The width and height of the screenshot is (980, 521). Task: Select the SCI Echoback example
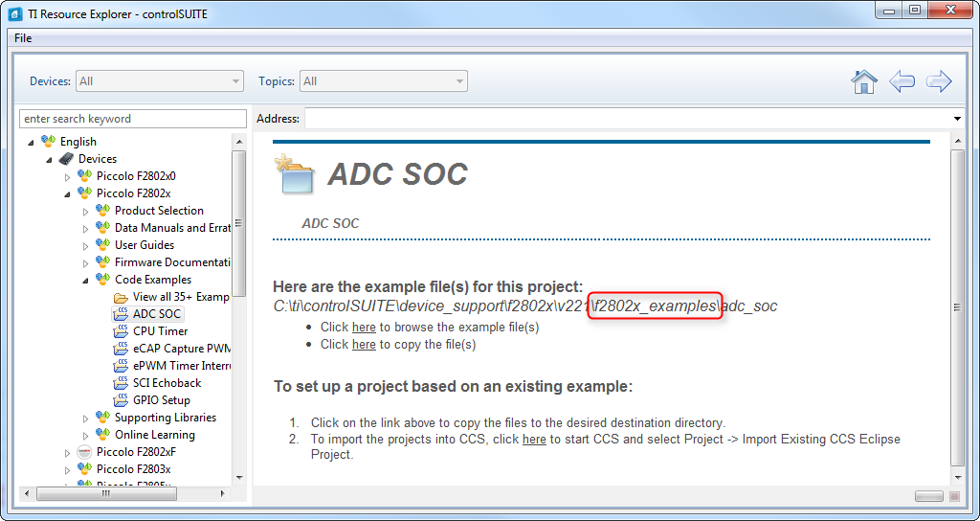pos(167,383)
